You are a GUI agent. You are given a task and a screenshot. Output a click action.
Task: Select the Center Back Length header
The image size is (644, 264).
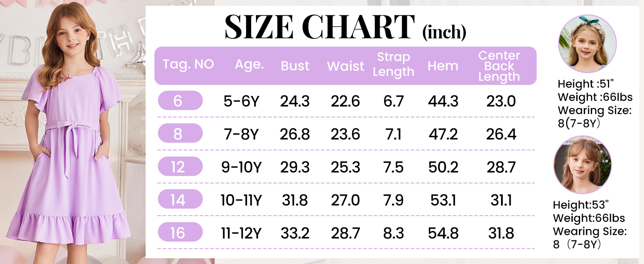[499, 66]
